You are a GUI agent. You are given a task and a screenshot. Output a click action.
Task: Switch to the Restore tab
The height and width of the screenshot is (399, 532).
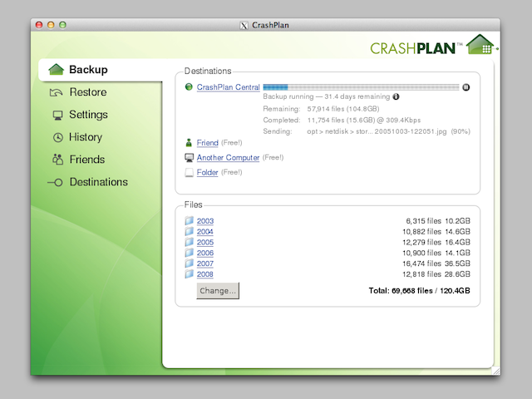[x=88, y=92]
